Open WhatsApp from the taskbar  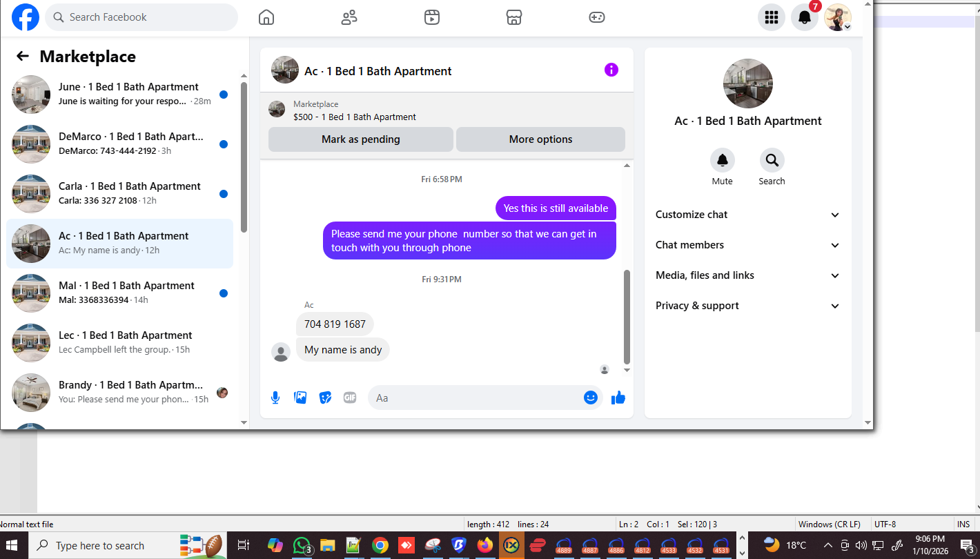tap(302, 545)
